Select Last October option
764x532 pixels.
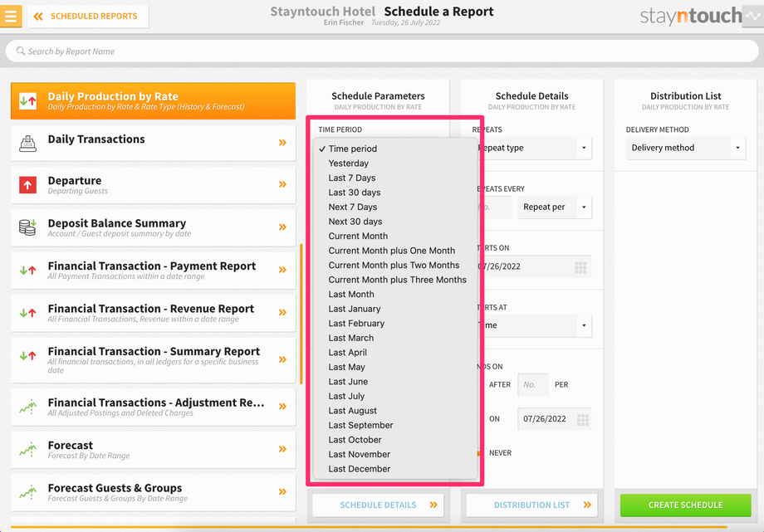pos(395,440)
